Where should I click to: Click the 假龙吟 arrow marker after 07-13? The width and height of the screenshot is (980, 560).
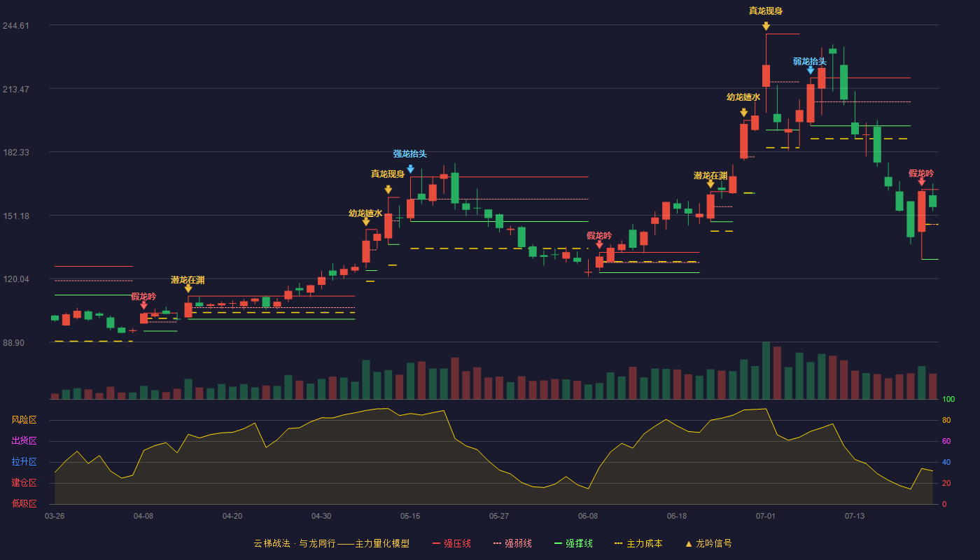(x=921, y=182)
